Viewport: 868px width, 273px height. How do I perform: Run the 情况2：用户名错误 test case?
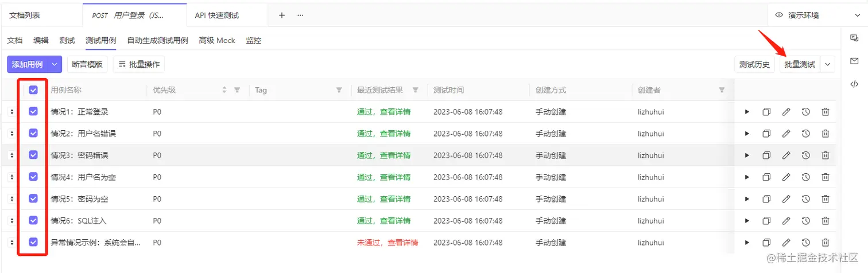pyautogui.click(x=747, y=134)
